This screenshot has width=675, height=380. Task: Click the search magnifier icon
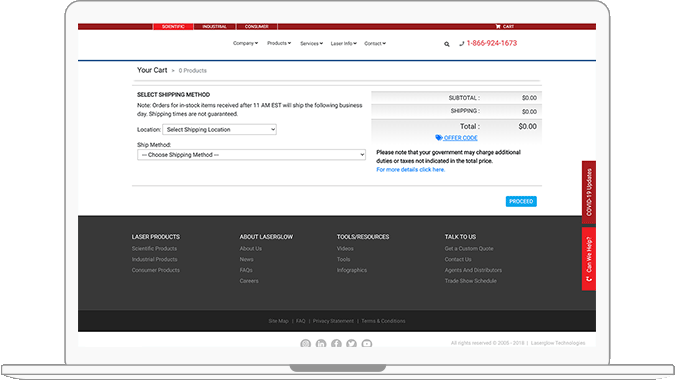coord(447,44)
